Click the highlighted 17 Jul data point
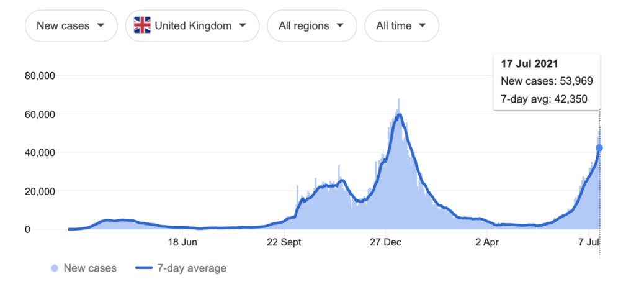Screen dimensions: 644x284 (x=599, y=148)
